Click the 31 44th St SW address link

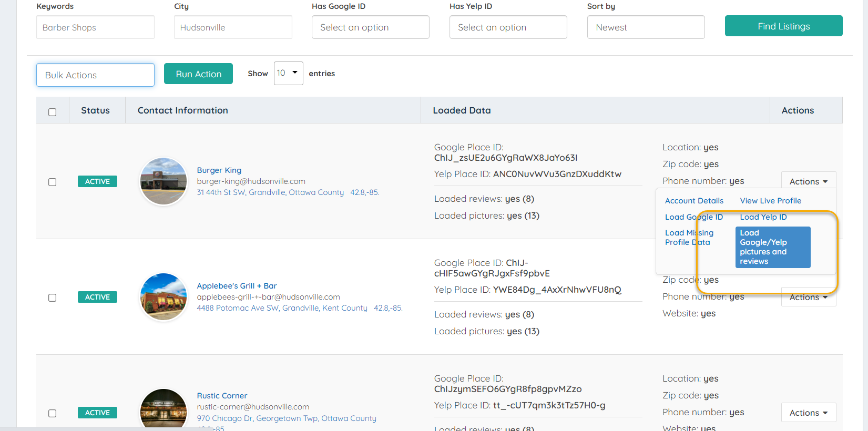point(270,192)
